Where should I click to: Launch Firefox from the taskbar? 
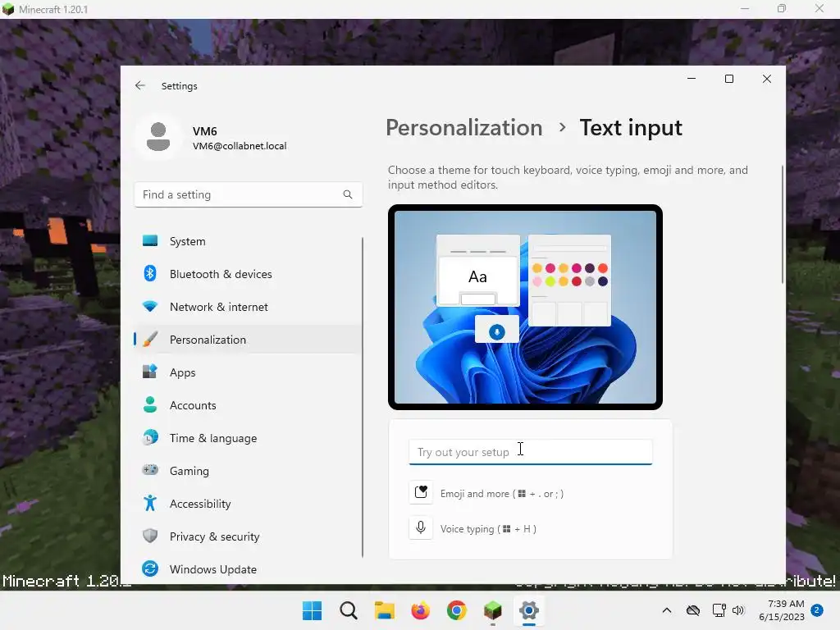pos(421,610)
